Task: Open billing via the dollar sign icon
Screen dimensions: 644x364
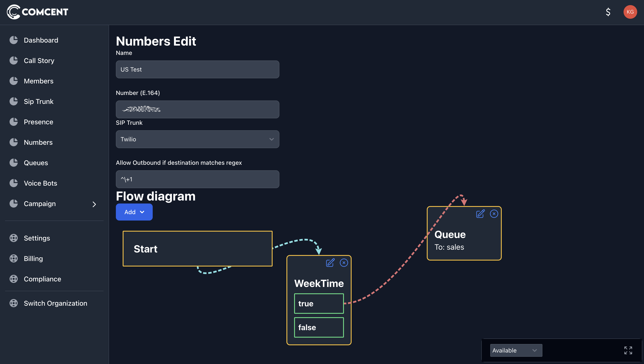Action: click(x=608, y=12)
